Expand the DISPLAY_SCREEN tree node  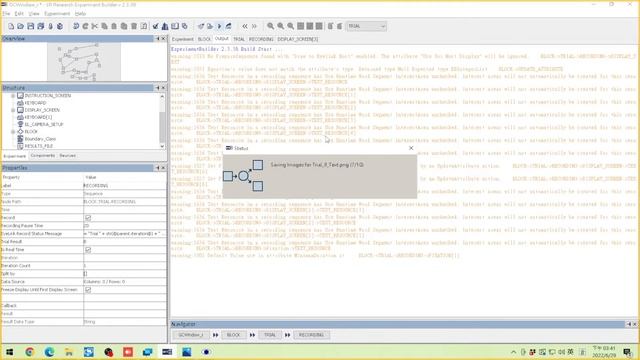pyautogui.click(x=13, y=110)
